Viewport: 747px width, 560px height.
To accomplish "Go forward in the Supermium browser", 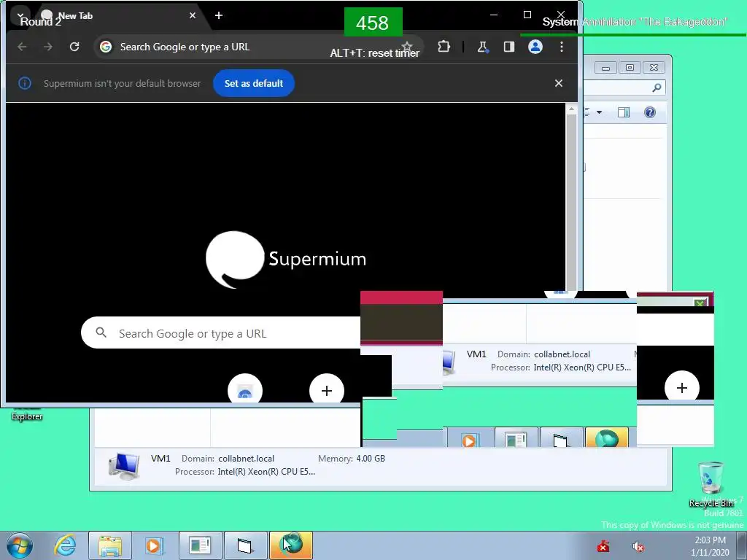I will pyautogui.click(x=48, y=47).
